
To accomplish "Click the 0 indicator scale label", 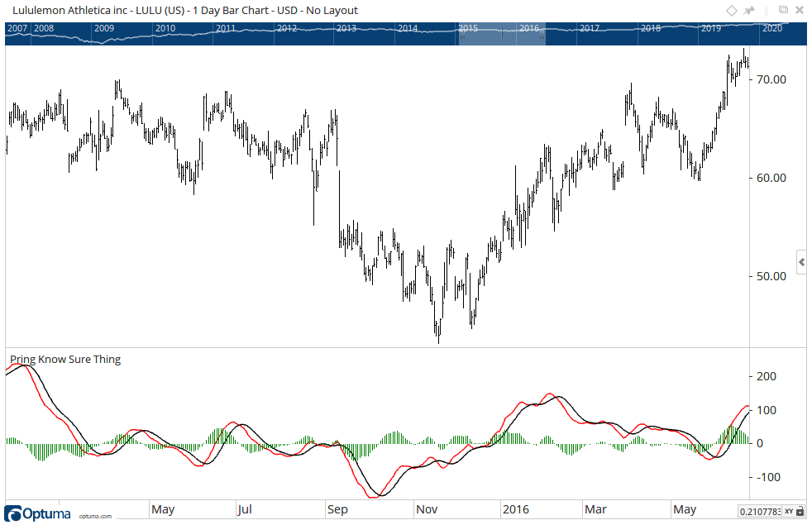I will 760,443.
